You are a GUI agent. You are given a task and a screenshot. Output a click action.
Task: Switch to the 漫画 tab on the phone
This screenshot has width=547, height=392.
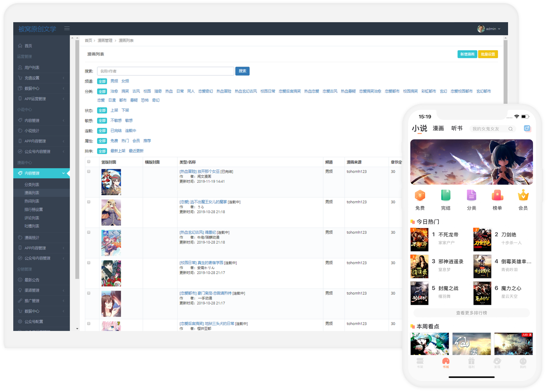pos(438,128)
